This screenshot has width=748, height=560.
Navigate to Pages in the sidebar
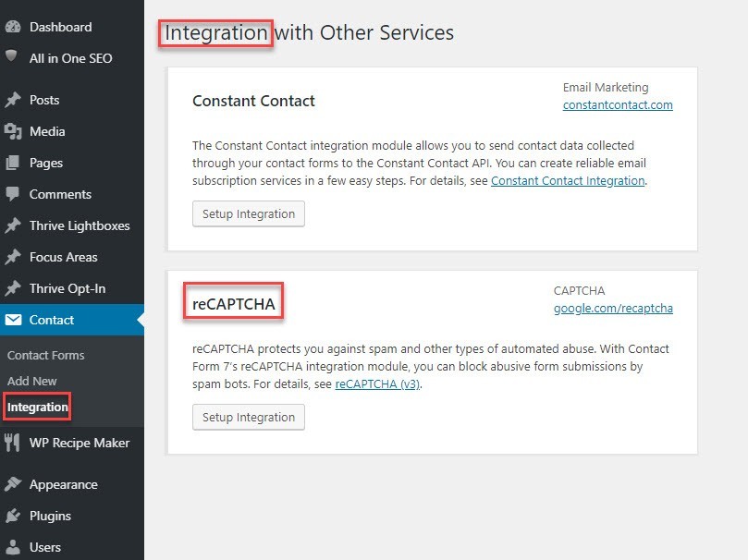[x=46, y=163]
